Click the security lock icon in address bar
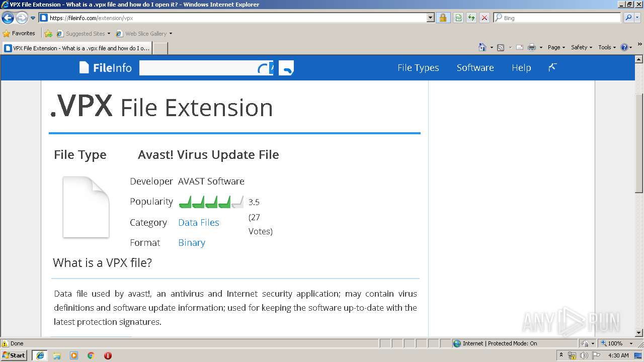Viewport: 644px width, 362px height. (x=443, y=18)
